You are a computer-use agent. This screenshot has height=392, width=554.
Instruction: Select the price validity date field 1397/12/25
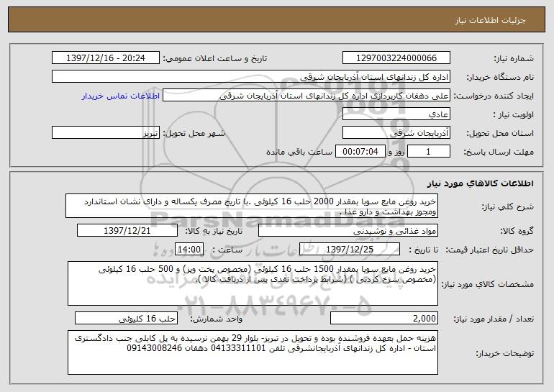tap(350, 250)
